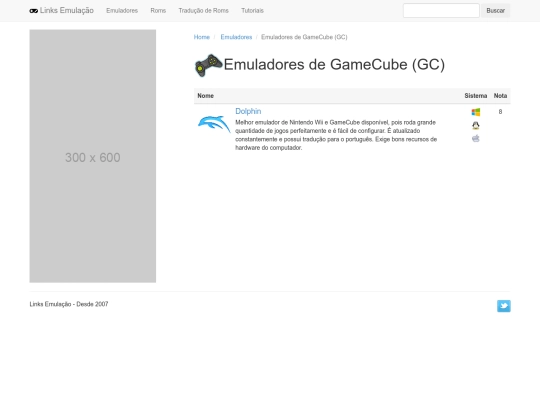Click the Nota column header
540x405 pixels.
[500, 96]
